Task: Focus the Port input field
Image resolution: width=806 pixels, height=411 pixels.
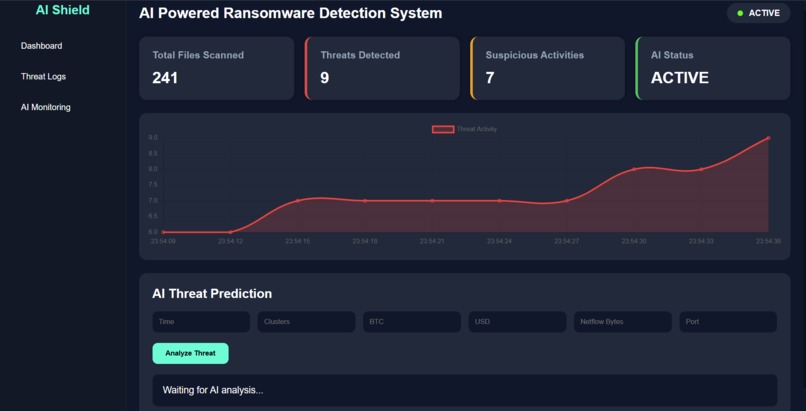Action: pyautogui.click(x=728, y=322)
